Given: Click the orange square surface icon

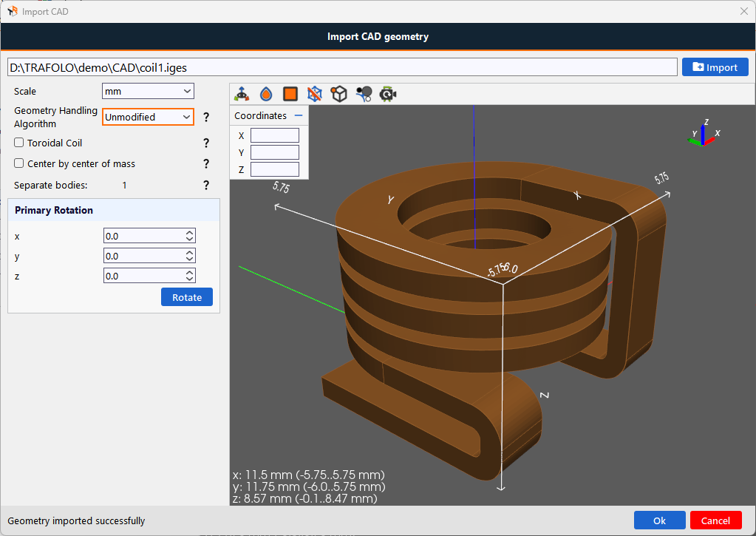Looking at the screenshot, I should 290,94.
